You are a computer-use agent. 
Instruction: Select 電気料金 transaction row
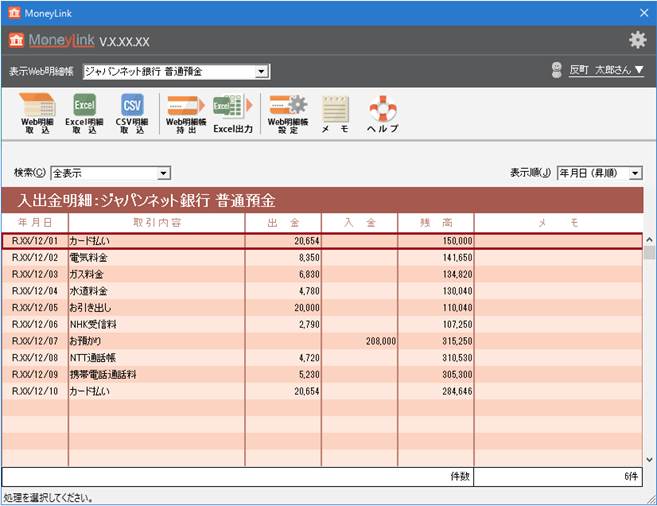(x=322, y=258)
